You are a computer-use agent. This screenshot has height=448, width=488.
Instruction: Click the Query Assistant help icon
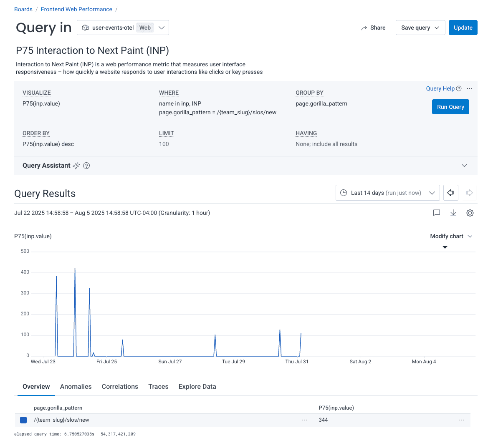[86, 166]
